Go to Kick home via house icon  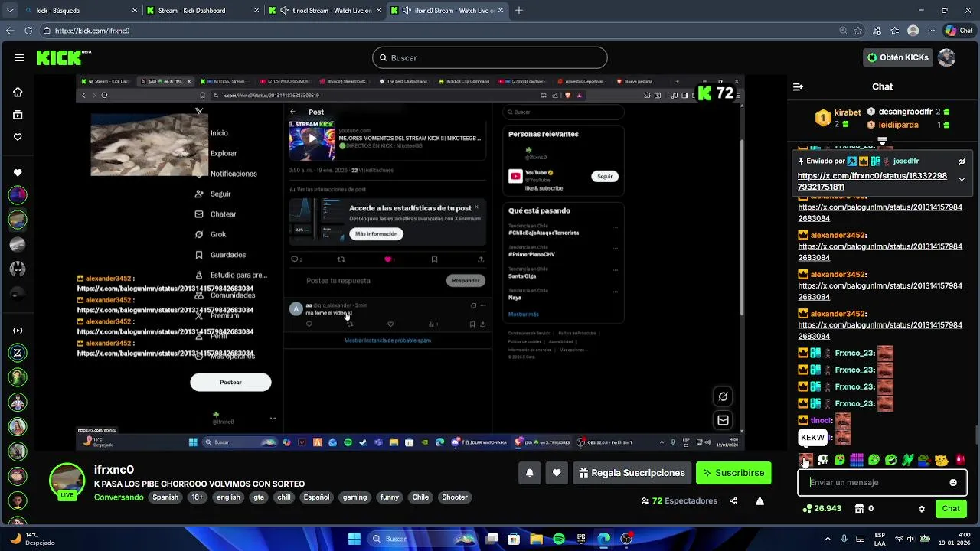tap(18, 92)
